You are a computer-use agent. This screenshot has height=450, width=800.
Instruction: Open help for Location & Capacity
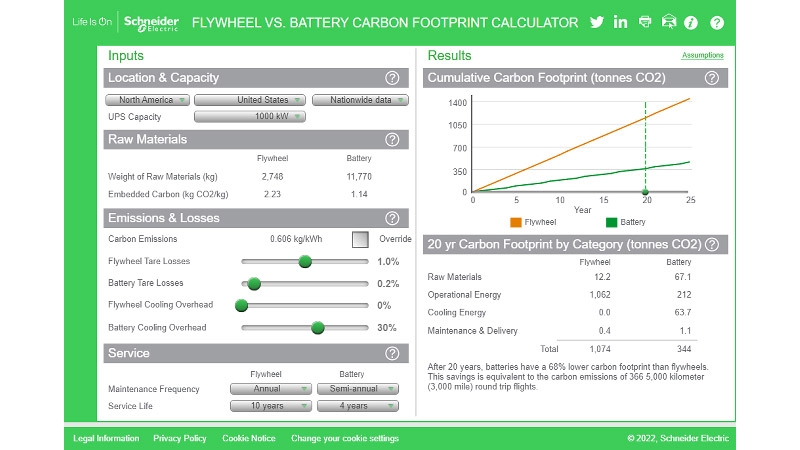point(392,78)
